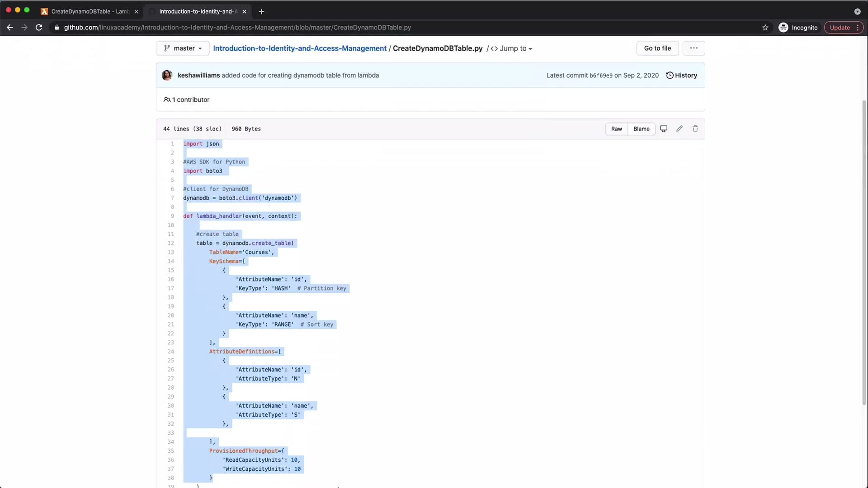The image size is (868, 488).
Task: Reload the page
Action: (39, 28)
